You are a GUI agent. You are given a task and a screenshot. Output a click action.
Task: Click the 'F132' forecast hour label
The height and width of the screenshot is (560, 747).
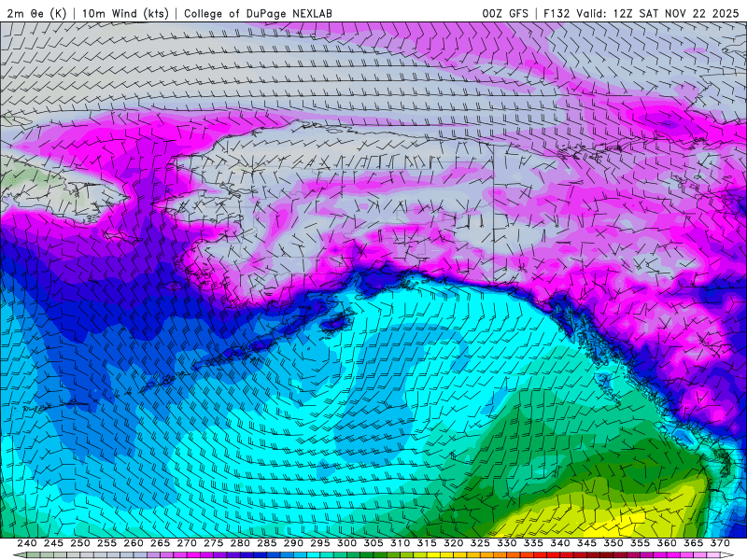coord(557,13)
